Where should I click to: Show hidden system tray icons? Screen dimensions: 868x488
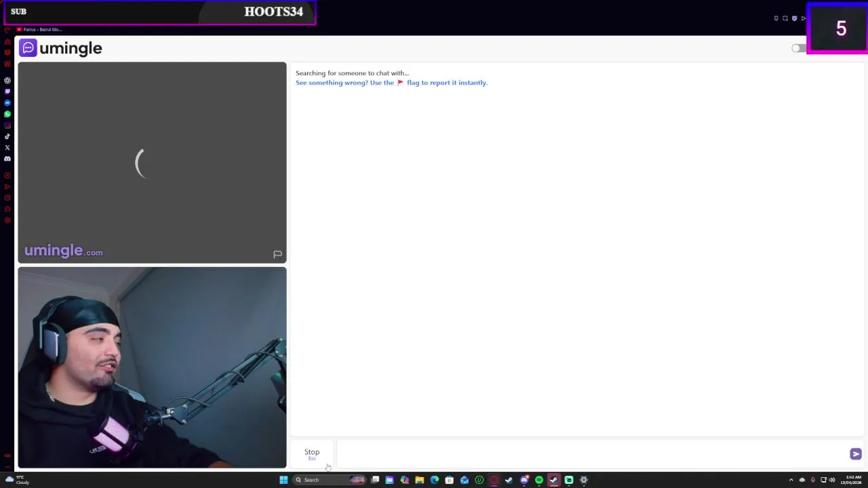point(791,480)
